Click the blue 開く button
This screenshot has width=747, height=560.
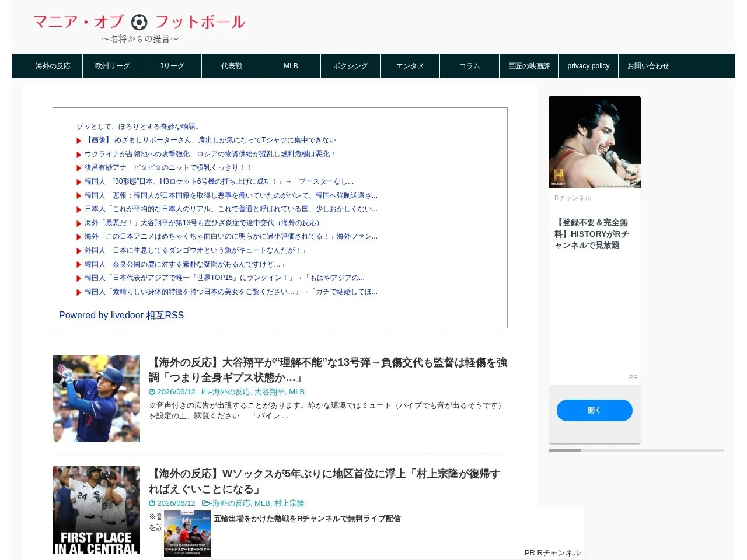pos(595,410)
